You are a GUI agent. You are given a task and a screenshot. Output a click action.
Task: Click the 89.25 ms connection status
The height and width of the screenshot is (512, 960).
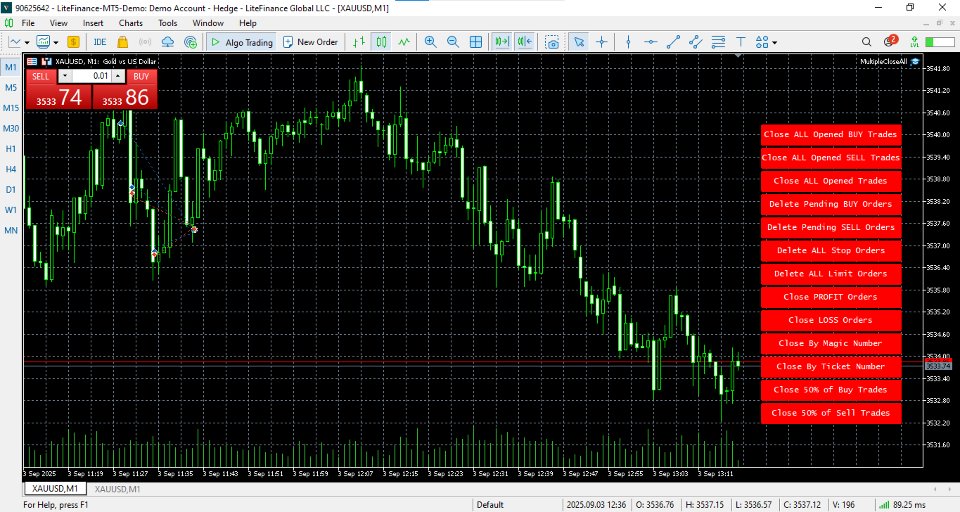click(x=902, y=505)
